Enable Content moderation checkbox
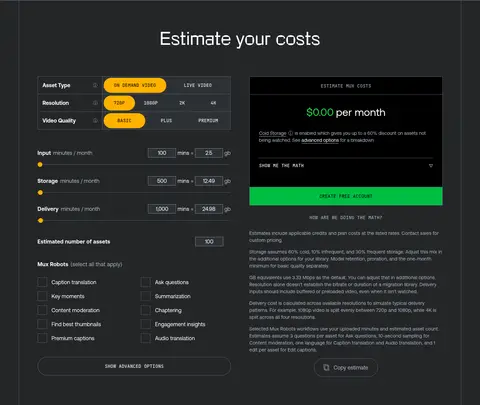Image resolution: width=480 pixels, height=405 pixels. click(x=42, y=310)
